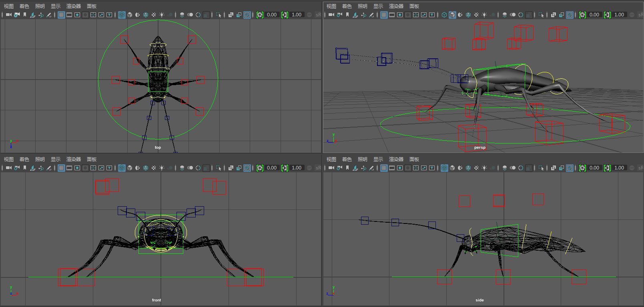Open camera bookmarks in front view toolbar

click(x=25, y=168)
